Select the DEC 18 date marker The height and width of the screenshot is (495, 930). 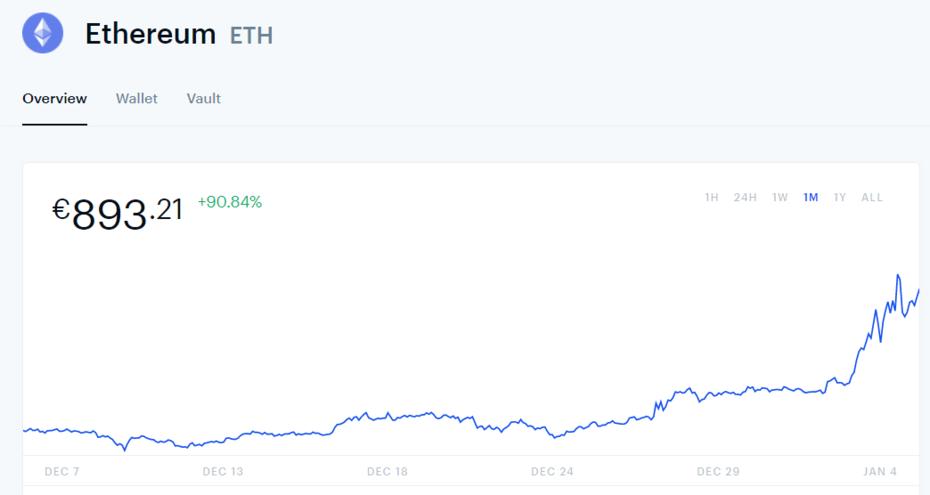click(387, 471)
